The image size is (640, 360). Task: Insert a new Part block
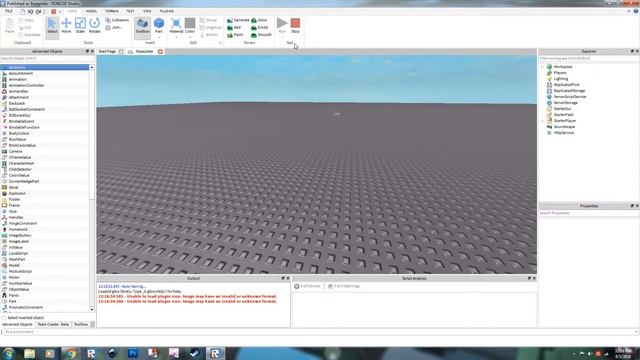(x=159, y=25)
